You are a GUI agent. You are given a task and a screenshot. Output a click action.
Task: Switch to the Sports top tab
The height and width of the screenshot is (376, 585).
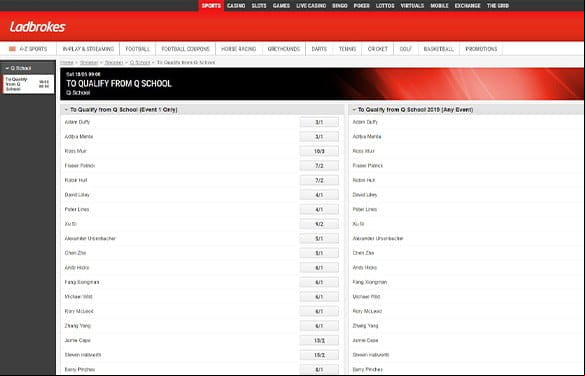coord(211,6)
